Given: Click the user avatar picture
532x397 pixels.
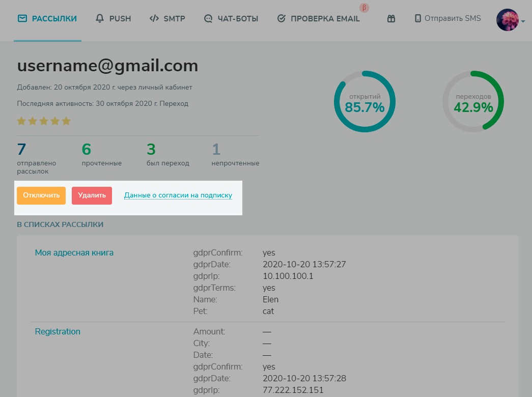Looking at the screenshot, I should coord(508,20).
